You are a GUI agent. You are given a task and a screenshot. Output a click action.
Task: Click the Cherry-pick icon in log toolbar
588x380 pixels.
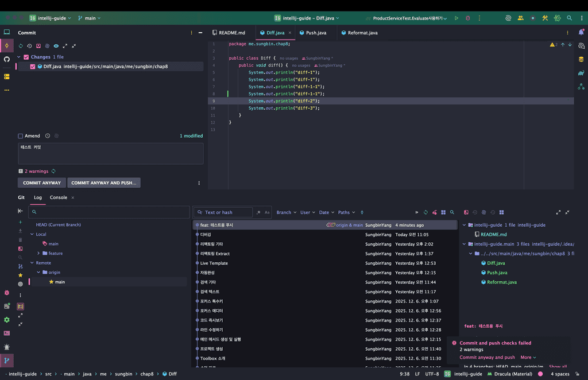[435, 212]
